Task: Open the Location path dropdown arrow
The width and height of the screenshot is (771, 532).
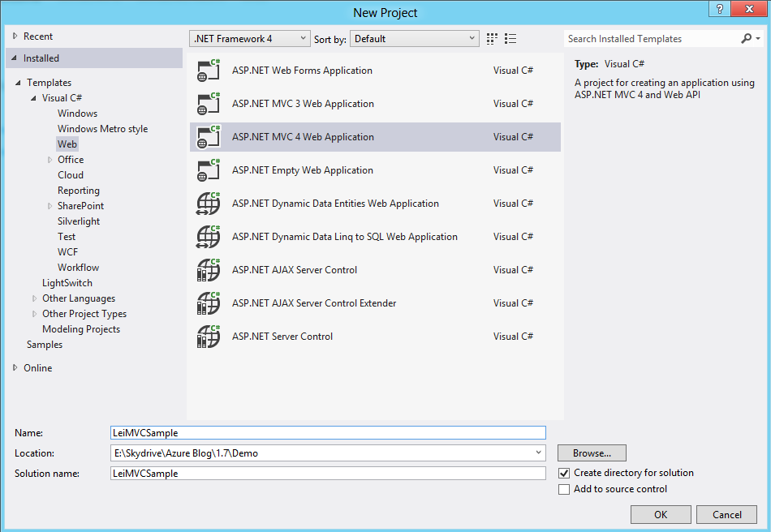Action: (x=538, y=453)
